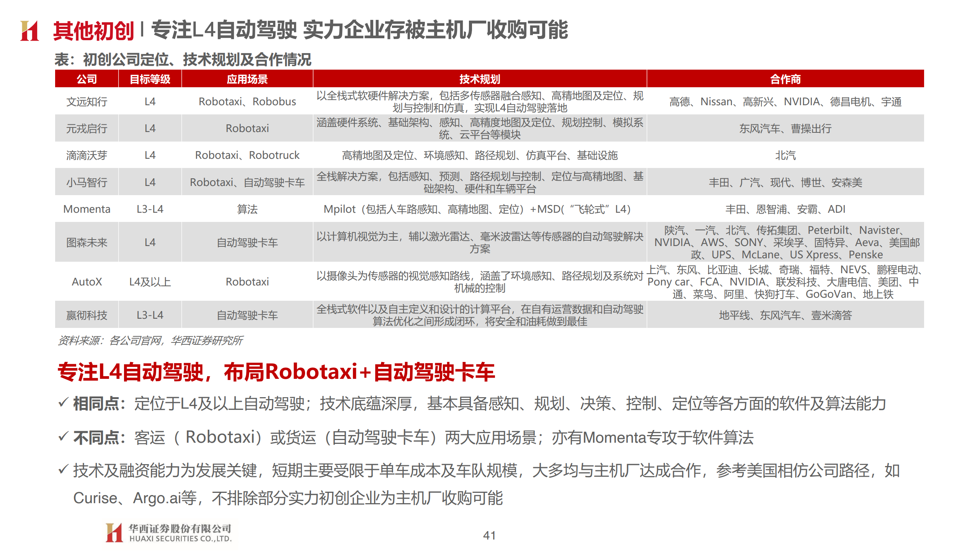The width and height of the screenshot is (980, 551).
Task: Click the 公司 column header
Action: tap(87, 79)
